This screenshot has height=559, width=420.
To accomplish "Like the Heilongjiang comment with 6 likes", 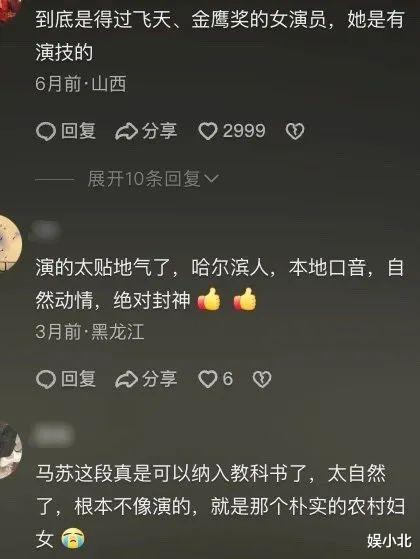I will 208,379.
